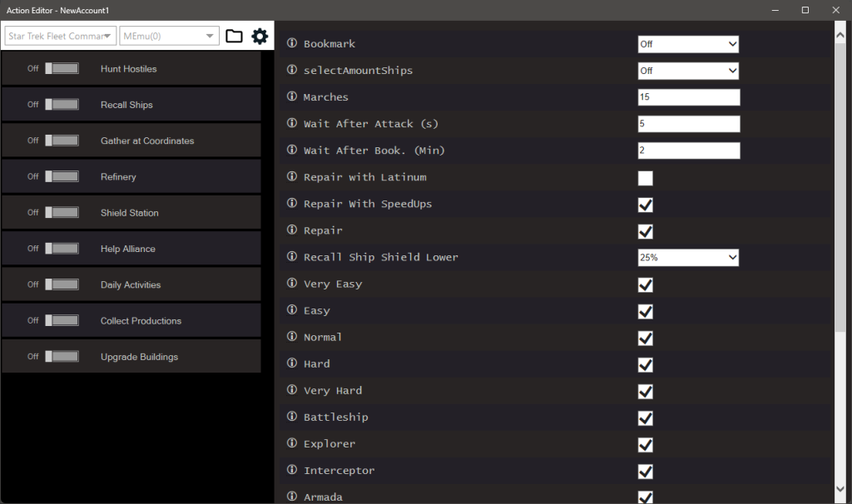The height and width of the screenshot is (504, 852).
Task: Click inside the Marches input field
Action: (688, 96)
